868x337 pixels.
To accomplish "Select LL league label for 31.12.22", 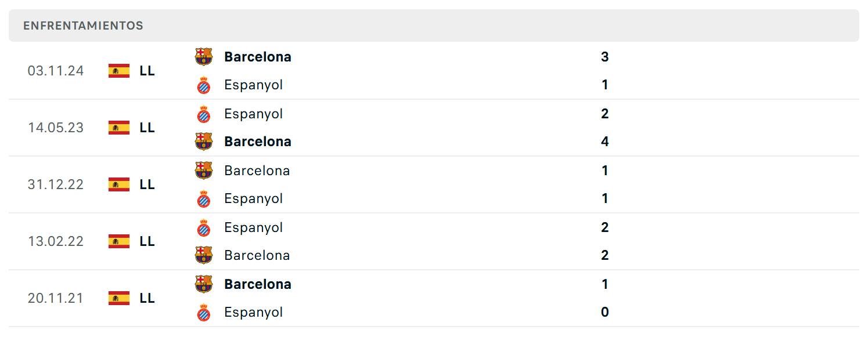I will pos(147,184).
